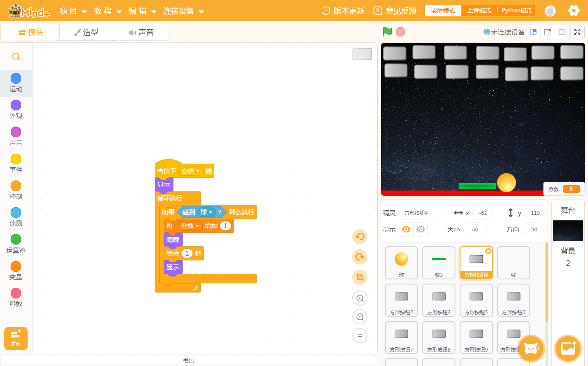Switch to the 造型 tab

click(x=85, y=32)
